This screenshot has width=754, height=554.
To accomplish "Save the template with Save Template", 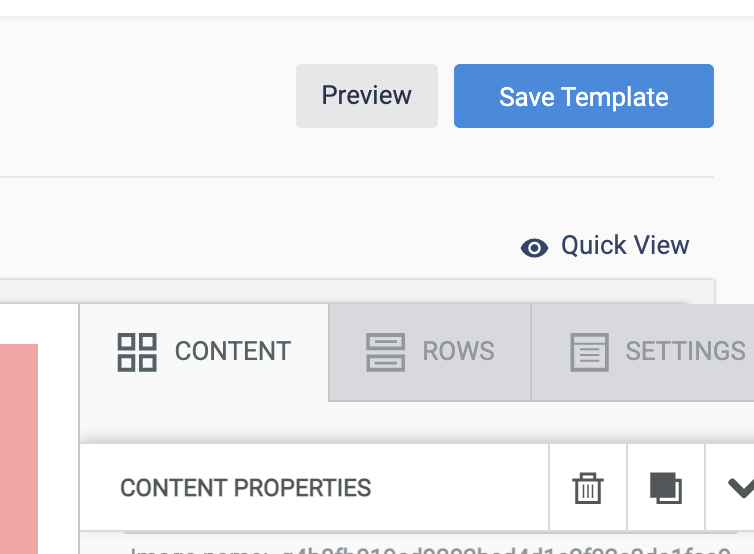I will (583, 96).
